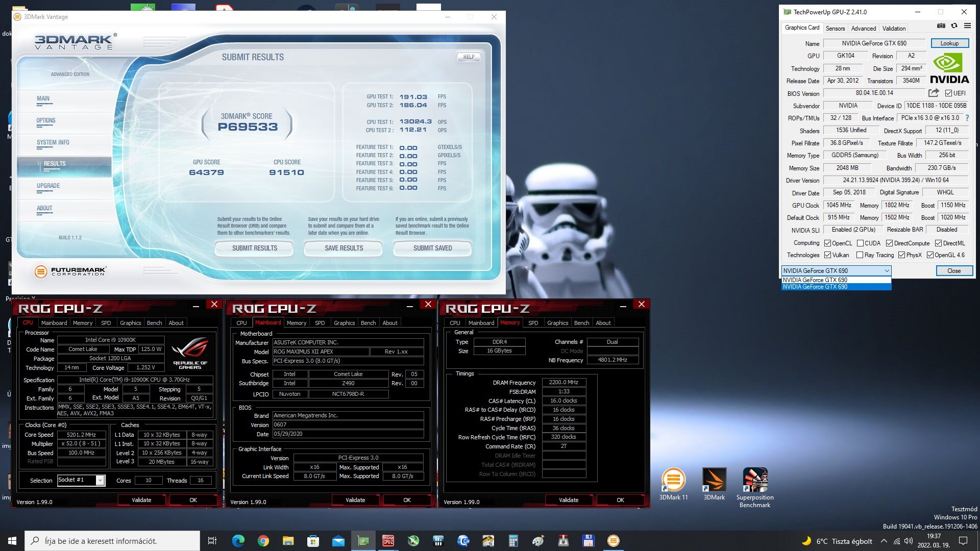Launch Microsoft Edge from the taskbar
980x551 pixels.
pyautogui.click(x=238, y=541)
